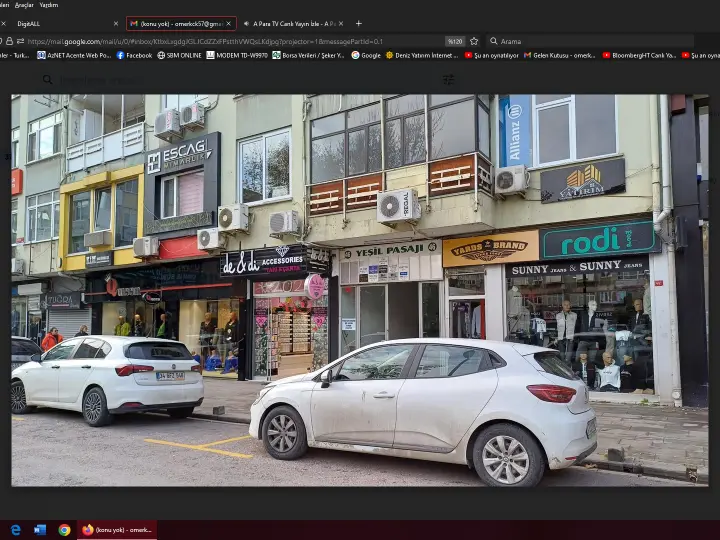Reset the %120 zoom level badge
Screen dimensions: 720x540
coord(455,41)
